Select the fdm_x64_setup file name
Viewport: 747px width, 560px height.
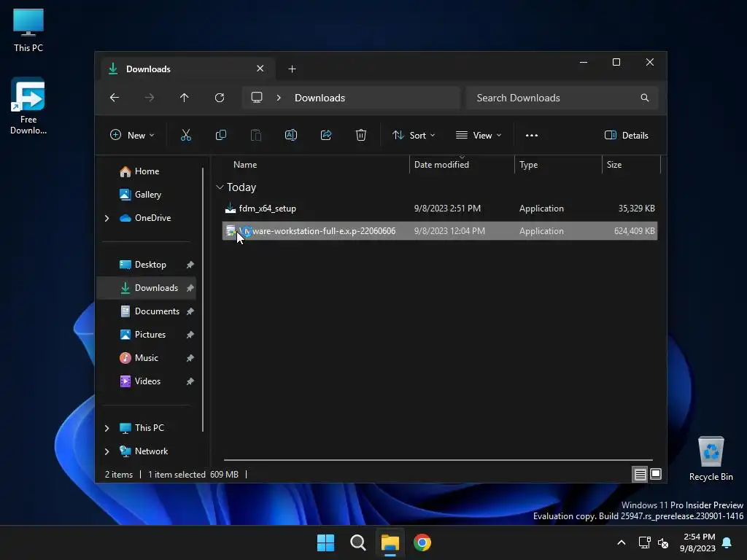pyautogui.click(x=267, y=209)
